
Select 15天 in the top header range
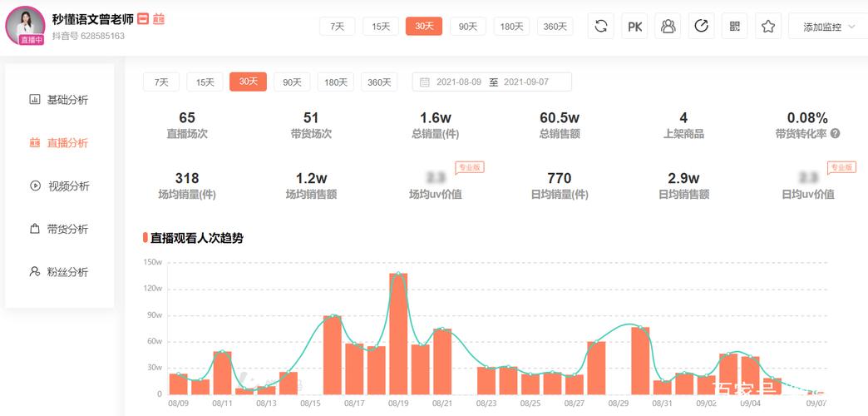point(381,26)
